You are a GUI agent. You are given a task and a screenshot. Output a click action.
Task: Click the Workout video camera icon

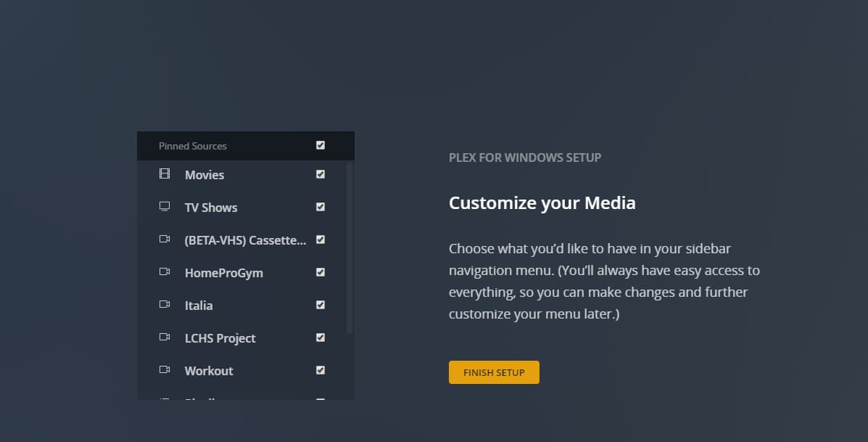click(165, 370)
